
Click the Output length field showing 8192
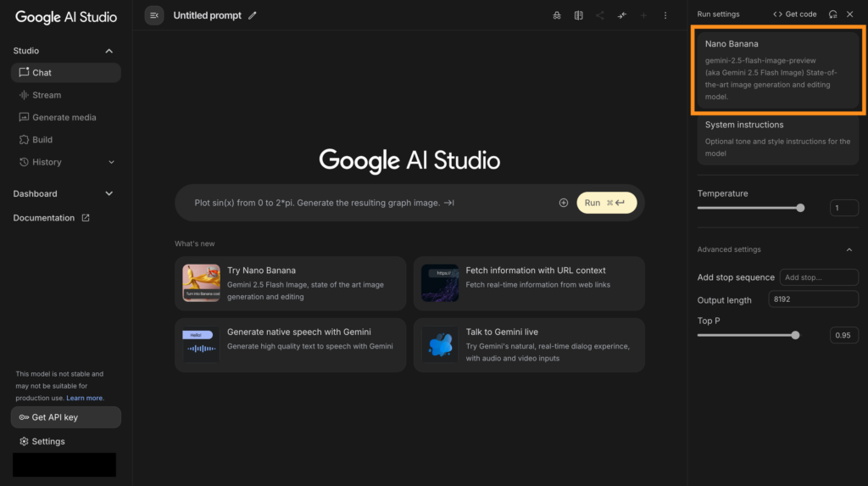pyautogui.click(x=814, y=299)
